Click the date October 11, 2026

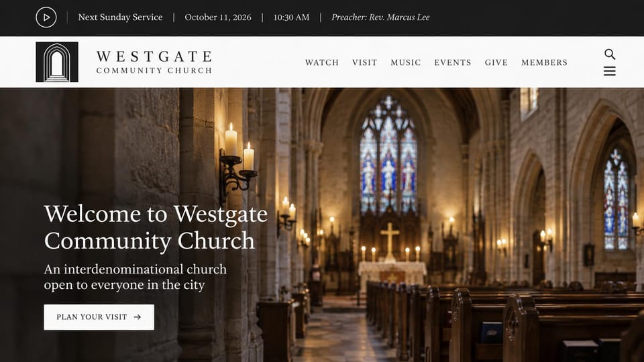point(217,17)
